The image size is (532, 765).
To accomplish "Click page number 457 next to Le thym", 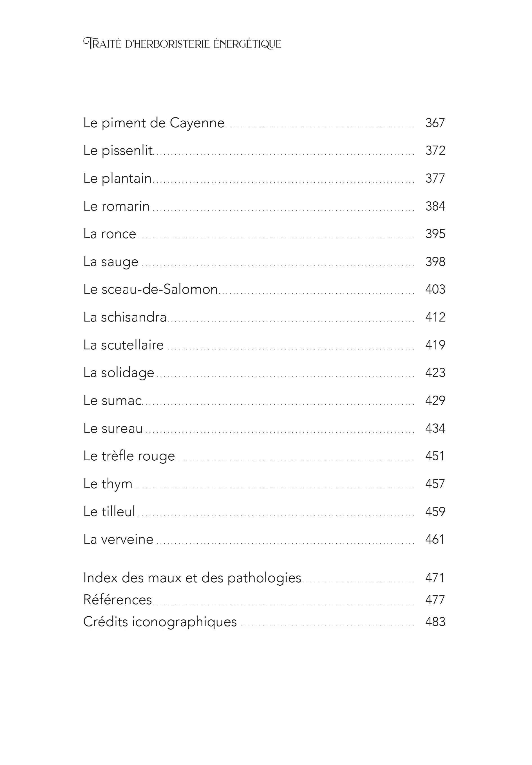I will click(x=435, y=484).
